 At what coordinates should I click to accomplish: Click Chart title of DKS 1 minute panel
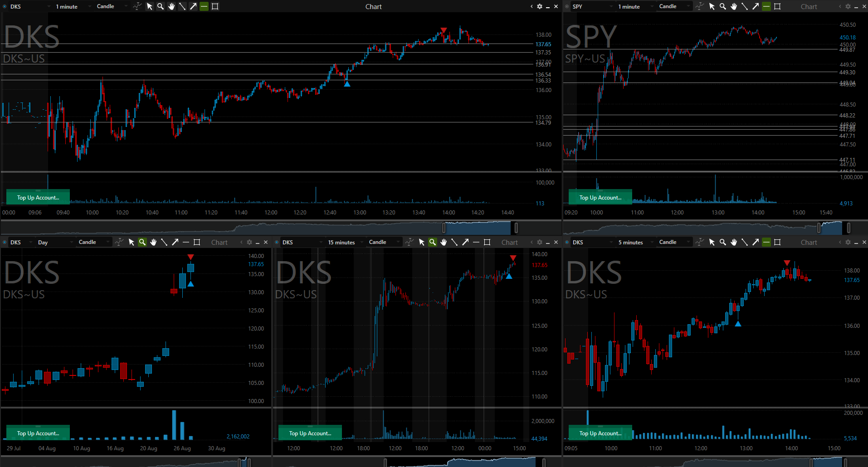pyautogui.click(x=374, y=6)
